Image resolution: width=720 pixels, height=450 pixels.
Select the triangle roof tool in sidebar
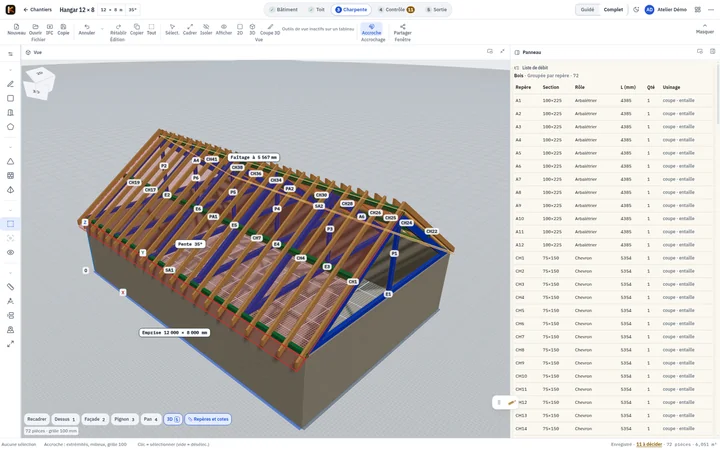(x=11, y=161)
